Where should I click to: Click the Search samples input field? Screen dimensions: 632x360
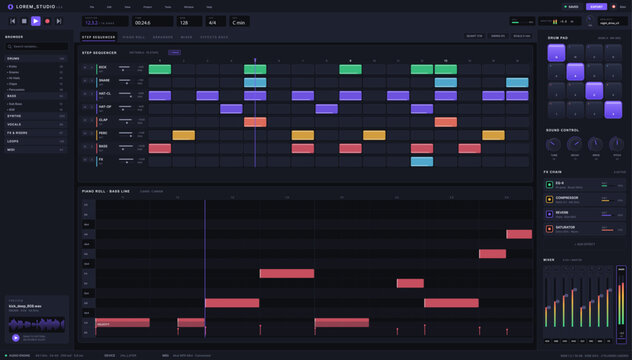36,47
